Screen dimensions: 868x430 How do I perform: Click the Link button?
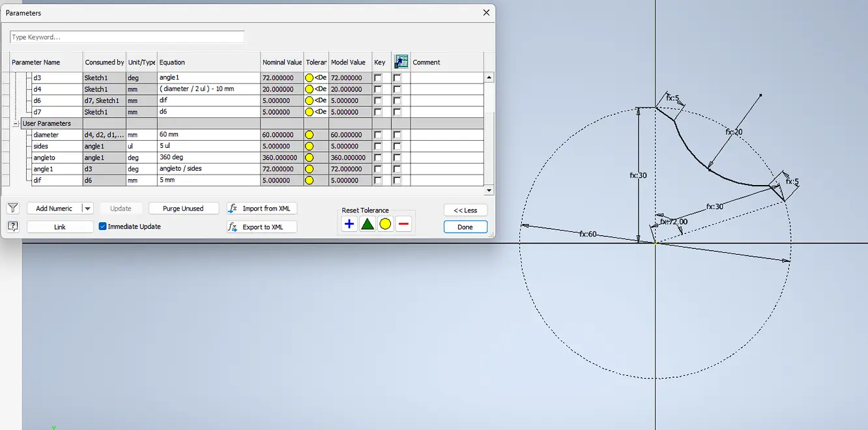pos(59,226)
